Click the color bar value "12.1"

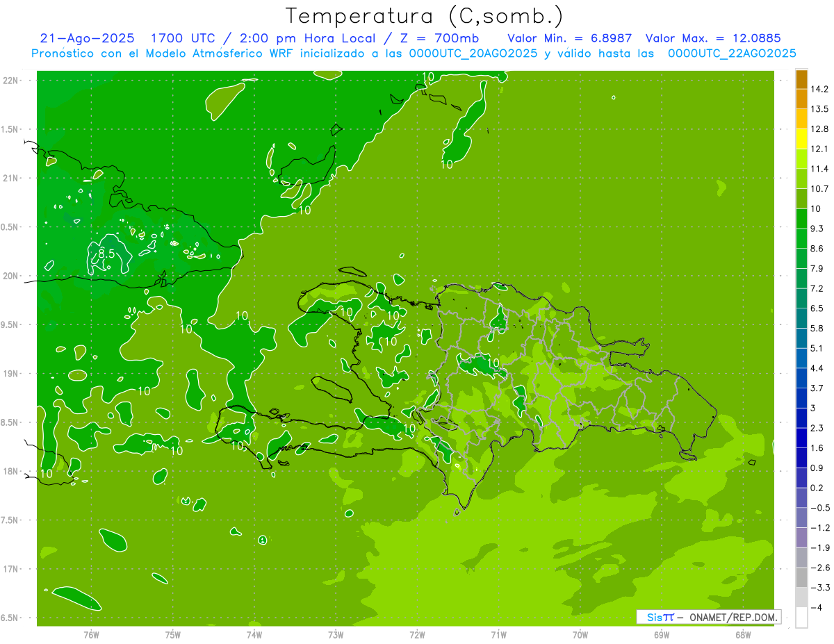[x=819, y=149]
